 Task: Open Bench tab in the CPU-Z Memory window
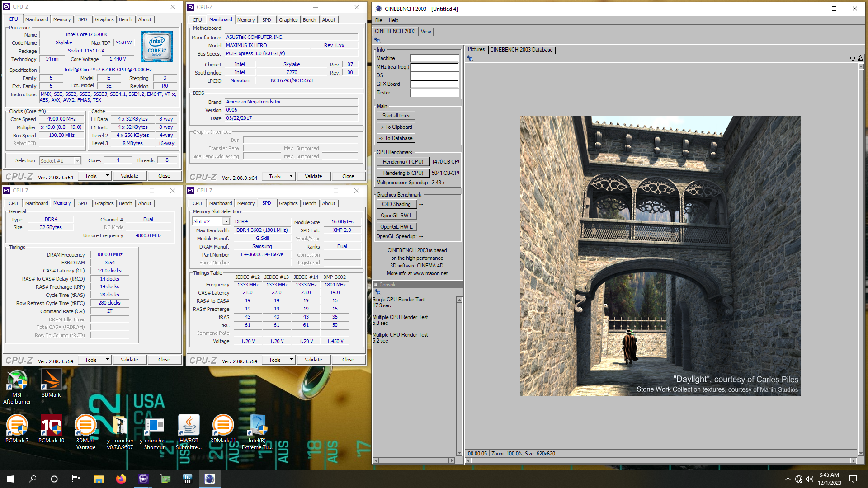pos(126,203)
